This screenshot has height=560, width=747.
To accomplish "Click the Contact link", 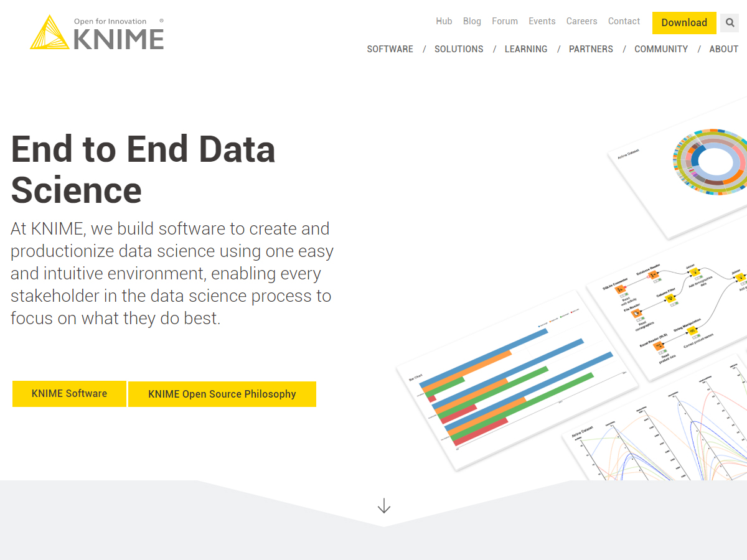I will coord(624,21).
